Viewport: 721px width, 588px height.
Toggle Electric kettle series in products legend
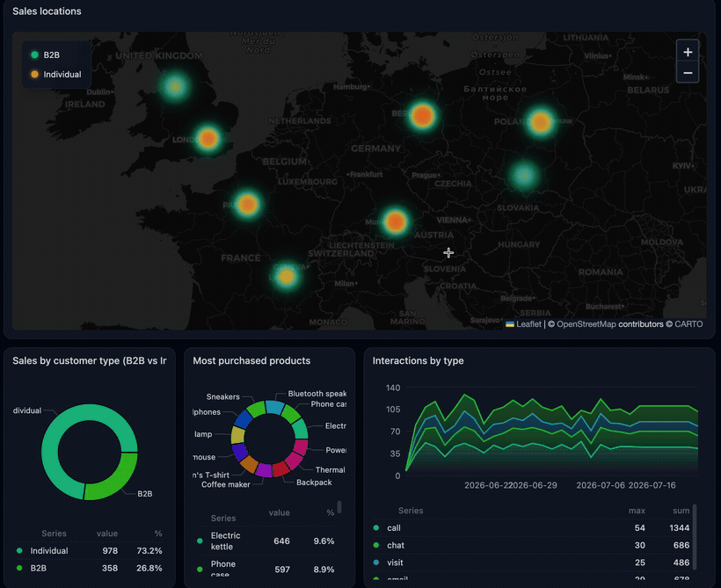225,541
